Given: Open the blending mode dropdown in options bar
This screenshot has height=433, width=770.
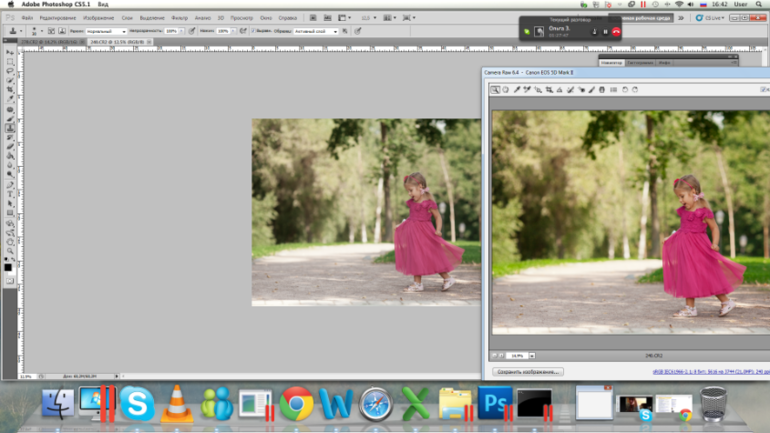Looking at the screenshot, I should (105, 31).
